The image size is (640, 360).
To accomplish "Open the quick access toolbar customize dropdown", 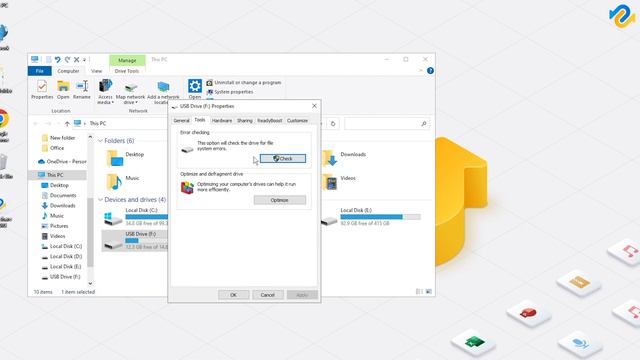I will click(84, 60).
